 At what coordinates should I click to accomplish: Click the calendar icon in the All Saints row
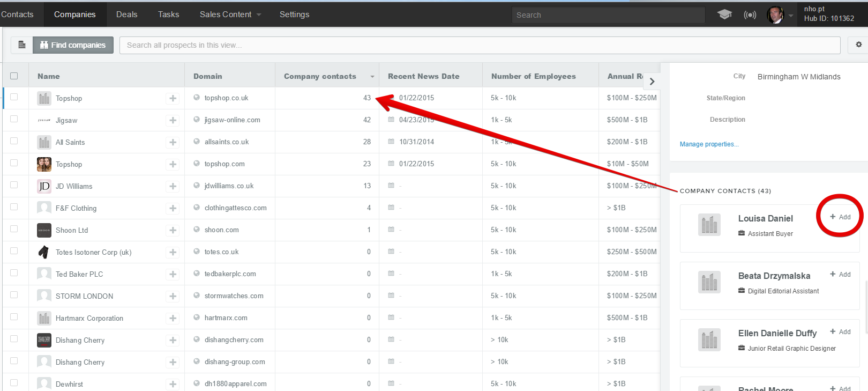391,142
